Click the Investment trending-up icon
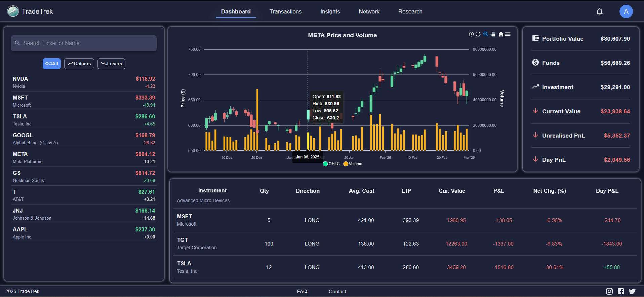 pos(535,87)
